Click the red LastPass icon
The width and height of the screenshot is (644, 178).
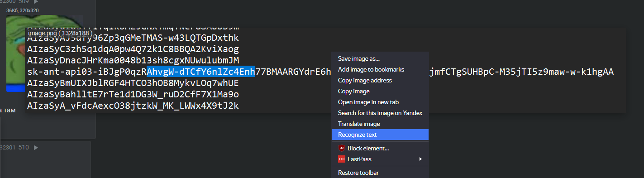(x=341, y=159)
